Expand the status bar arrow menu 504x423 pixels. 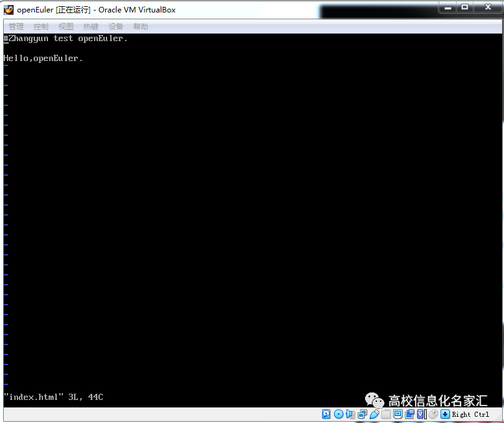[x=444, y=414]
